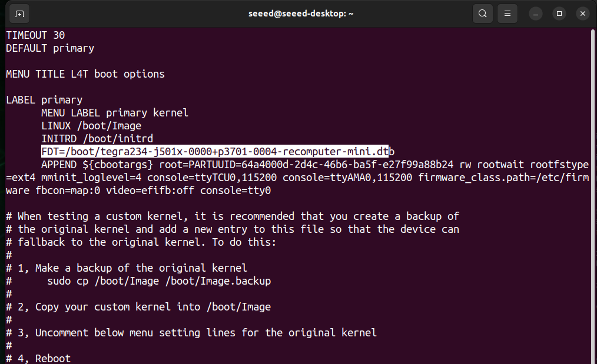Open a new terminal tab
This screenshot has height=364, width=597.
pos(19,13)
